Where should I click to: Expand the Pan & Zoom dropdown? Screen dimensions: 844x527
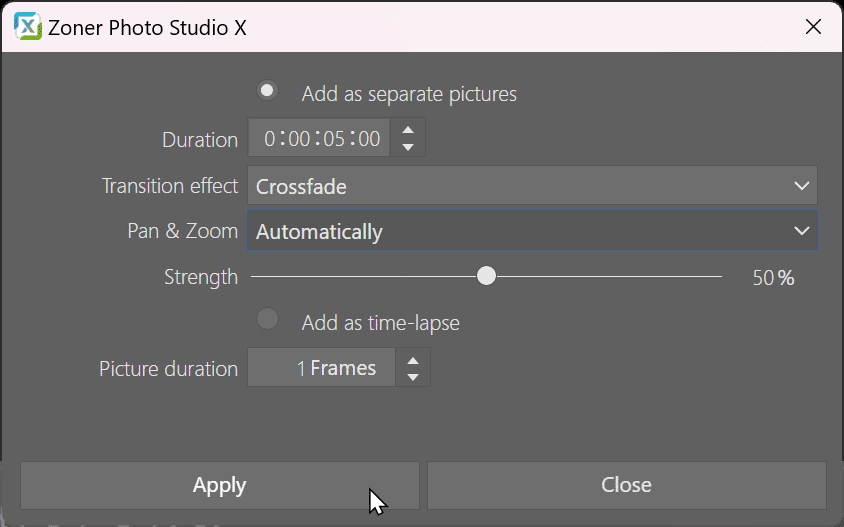click(531, 232)
